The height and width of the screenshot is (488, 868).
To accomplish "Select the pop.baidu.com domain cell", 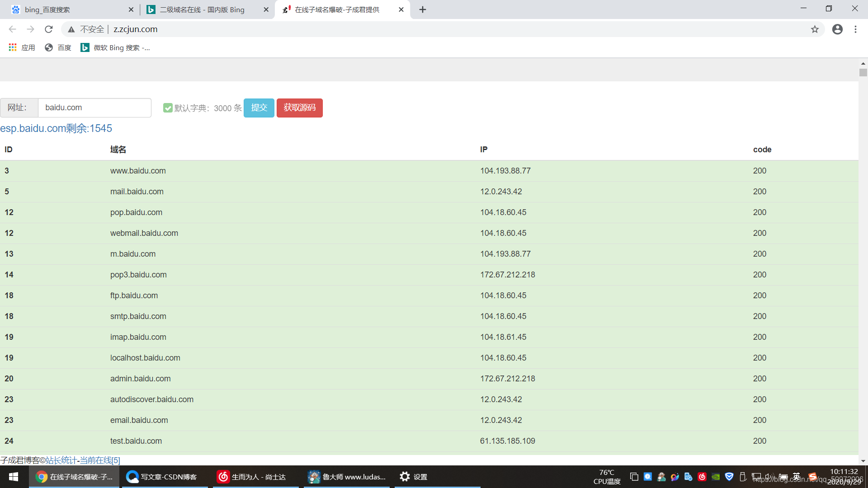I will (136, 212).
